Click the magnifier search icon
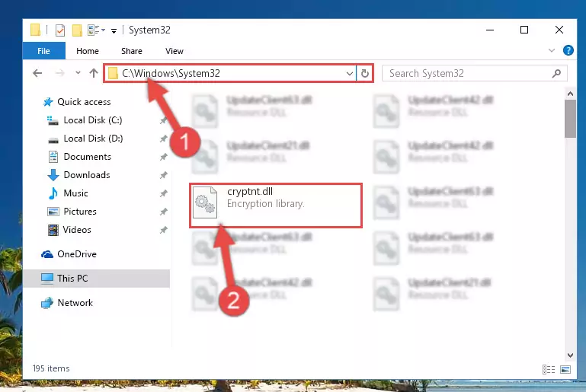The height and width of the screenshot is (392, 586). (556, 73)
